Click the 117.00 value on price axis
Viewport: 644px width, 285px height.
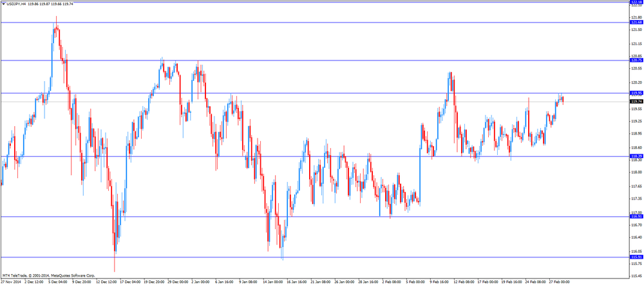tap(637, 212)
